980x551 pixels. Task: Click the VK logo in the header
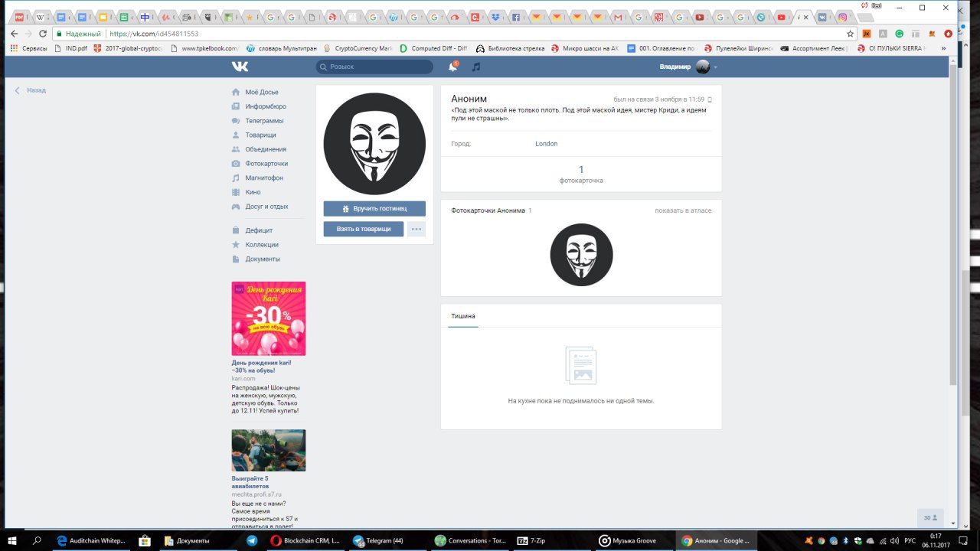pyautogui.click(x=240, y=67)
